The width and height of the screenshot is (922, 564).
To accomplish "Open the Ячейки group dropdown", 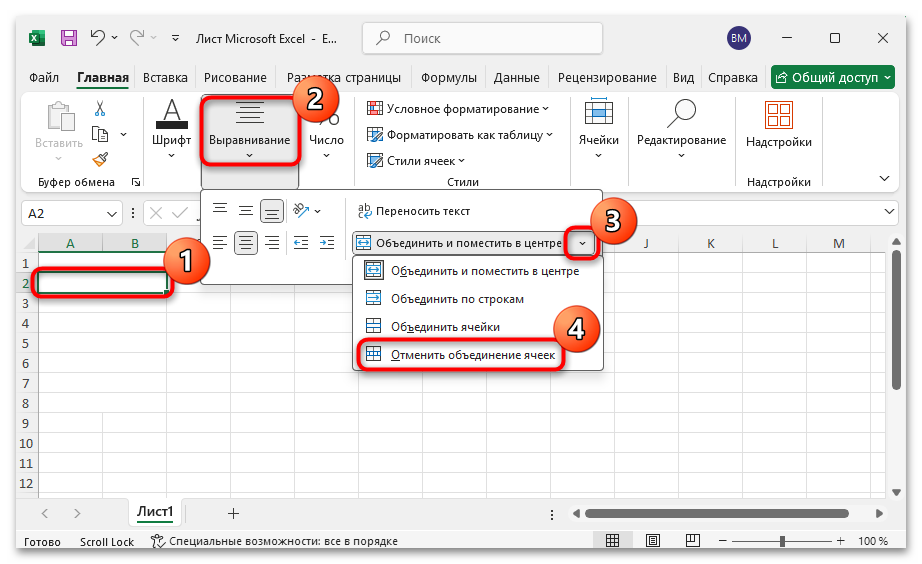I will [598, 129].
